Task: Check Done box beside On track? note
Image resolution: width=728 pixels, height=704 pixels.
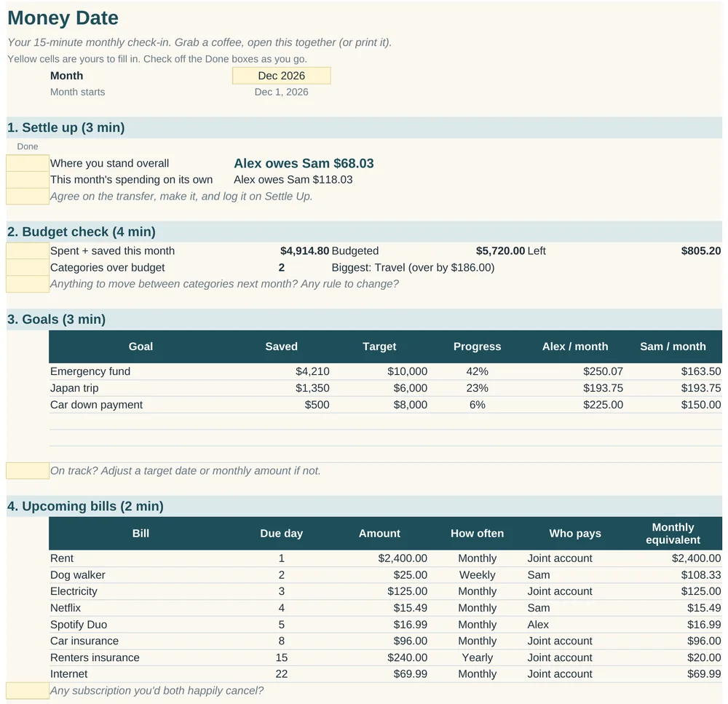Action: tap(28, 470)
